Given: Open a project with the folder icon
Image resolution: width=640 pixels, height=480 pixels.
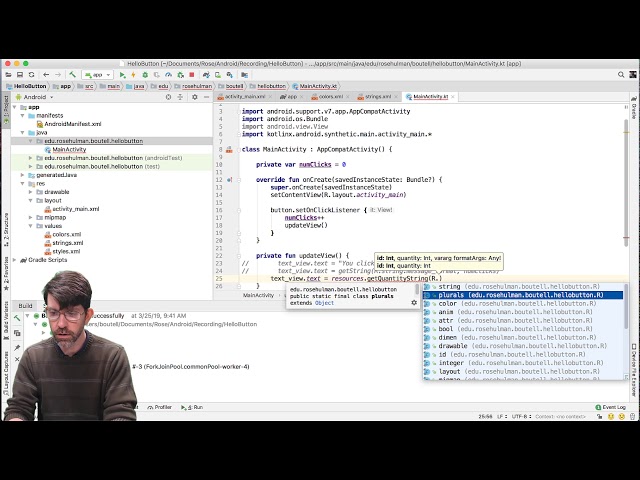Looking at the screenshot, I should tap(8, 75).
